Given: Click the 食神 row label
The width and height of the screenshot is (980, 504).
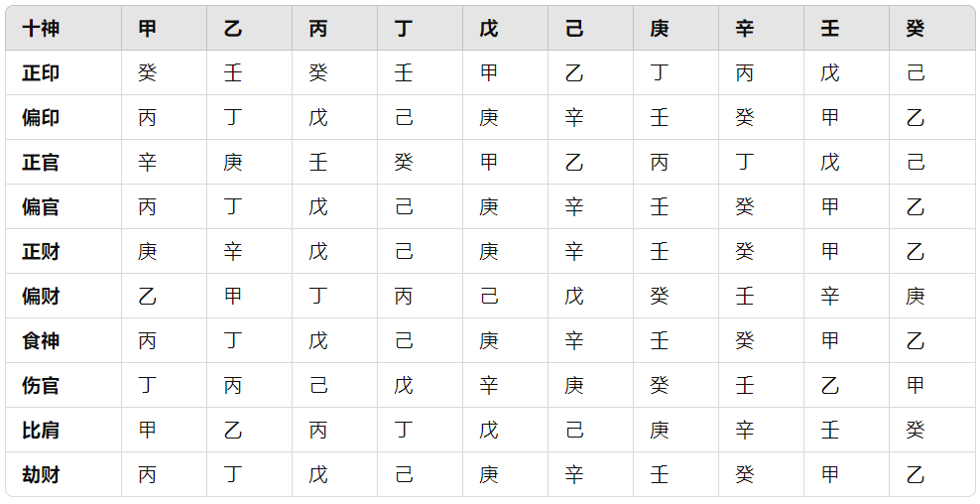Looking at the screenshot, I should pos(41,341).
